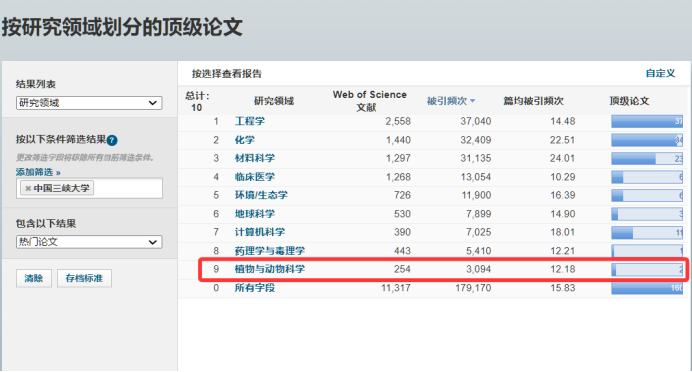Viewport: 692px width, 372px height.
Task: Click the 3,094 citations value
Action: (x=479, y=269)
